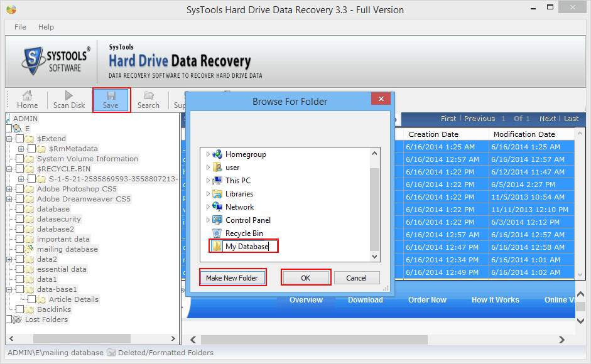591x364 pixels.
Task: Check the Lost Folders checkbox
Action: pos(9,319)
